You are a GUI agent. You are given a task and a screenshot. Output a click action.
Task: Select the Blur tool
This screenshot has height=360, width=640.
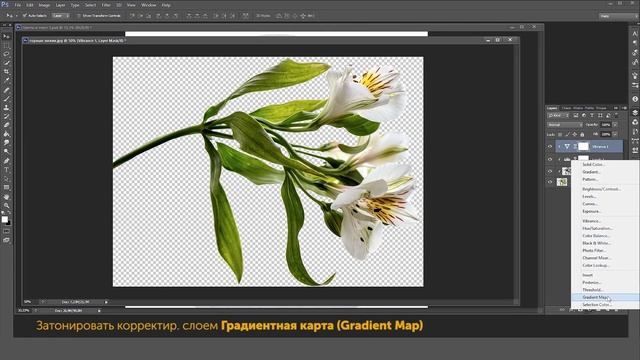coord(6,142)
